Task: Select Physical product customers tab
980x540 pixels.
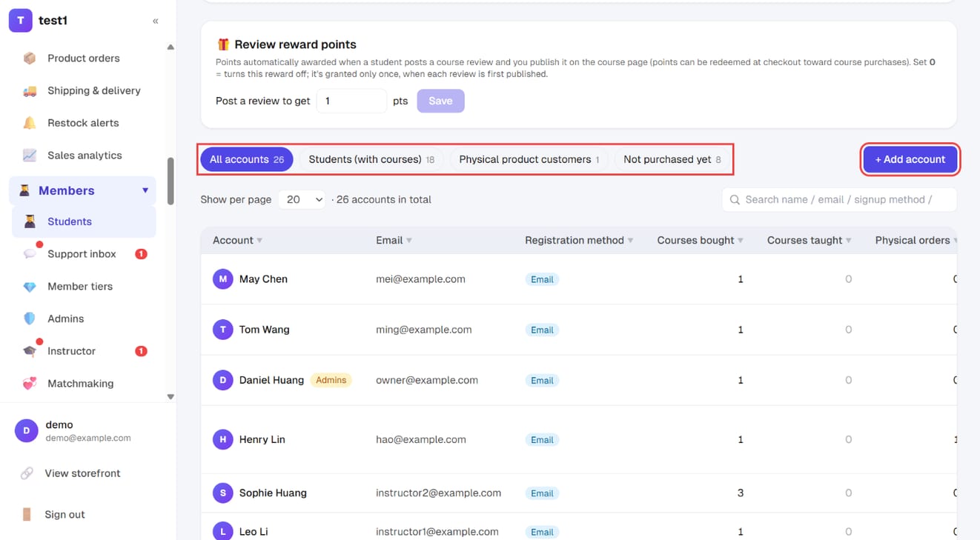Action: point(529,159)
